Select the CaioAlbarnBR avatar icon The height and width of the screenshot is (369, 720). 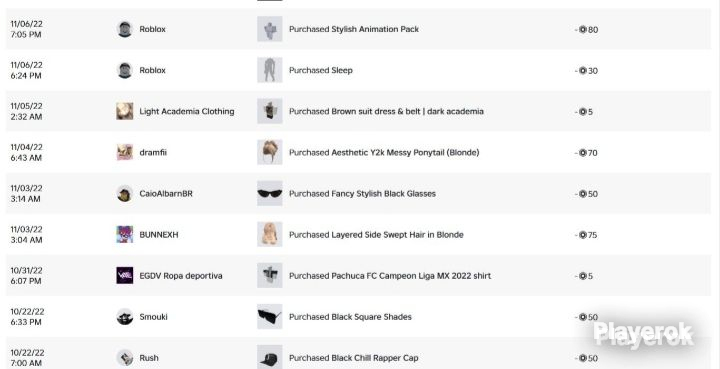coord(124,193)
